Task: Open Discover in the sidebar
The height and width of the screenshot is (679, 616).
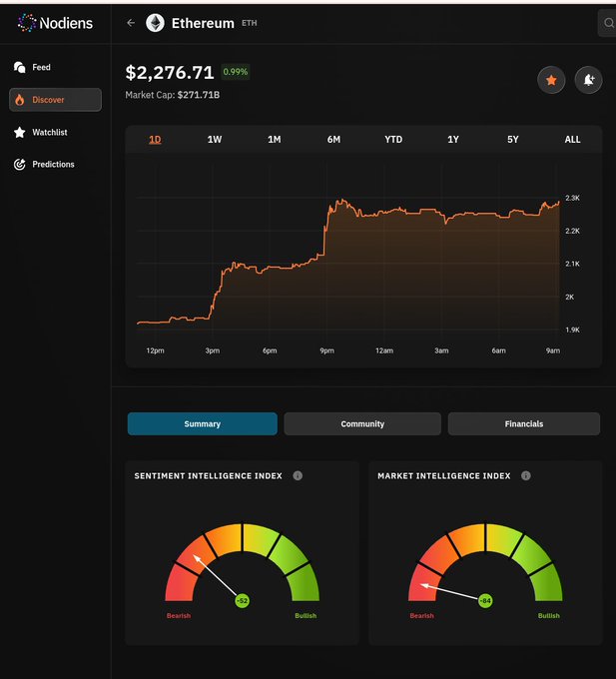Action: (x=55, y=100)
